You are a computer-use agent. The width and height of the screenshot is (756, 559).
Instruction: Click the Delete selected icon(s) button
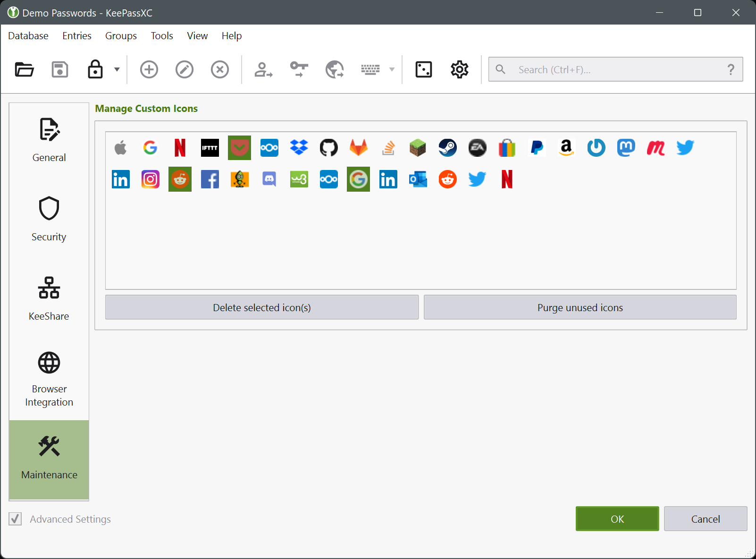click(261, 307)
